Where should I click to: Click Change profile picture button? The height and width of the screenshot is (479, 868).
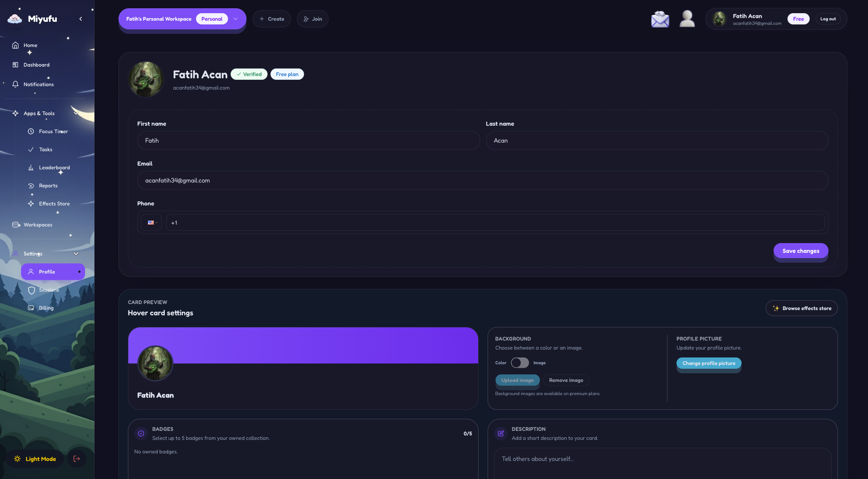[x=709, y=363]
